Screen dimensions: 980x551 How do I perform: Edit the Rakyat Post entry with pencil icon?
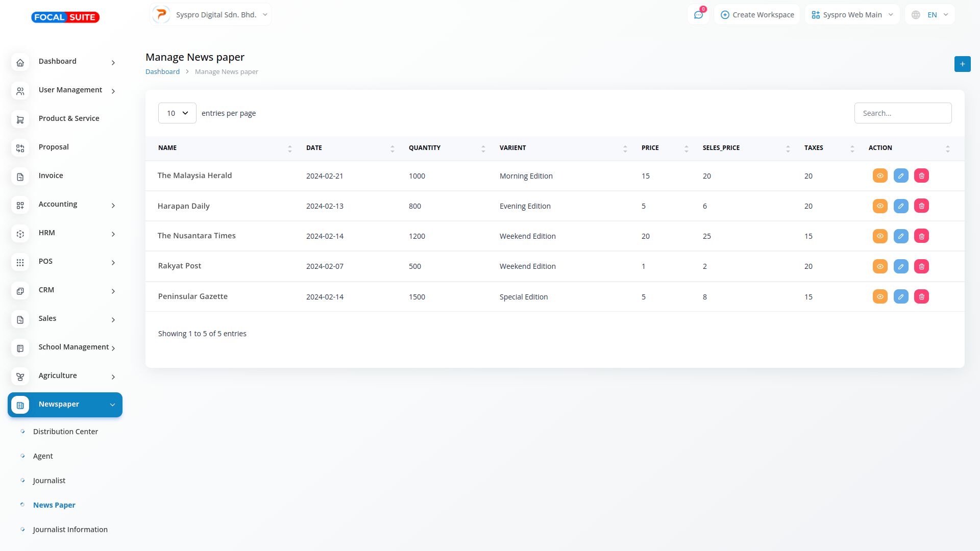coord(901,266)
